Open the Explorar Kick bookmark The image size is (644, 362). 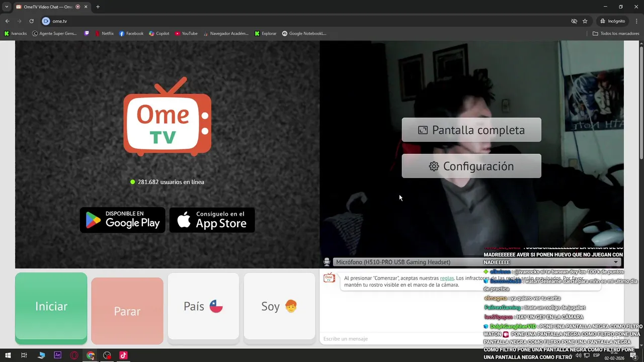[x=266, y=34]
